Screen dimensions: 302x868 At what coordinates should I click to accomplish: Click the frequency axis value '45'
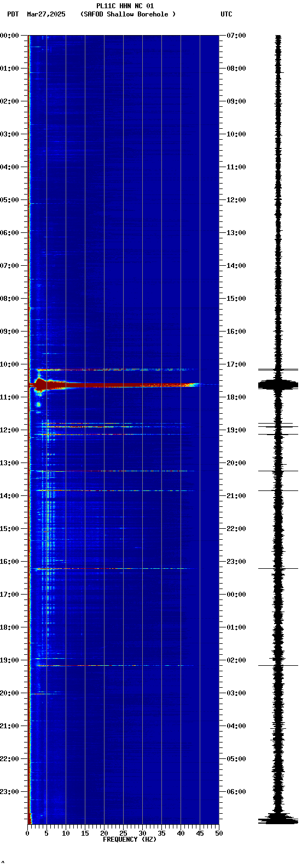click(x=200, y=833)
